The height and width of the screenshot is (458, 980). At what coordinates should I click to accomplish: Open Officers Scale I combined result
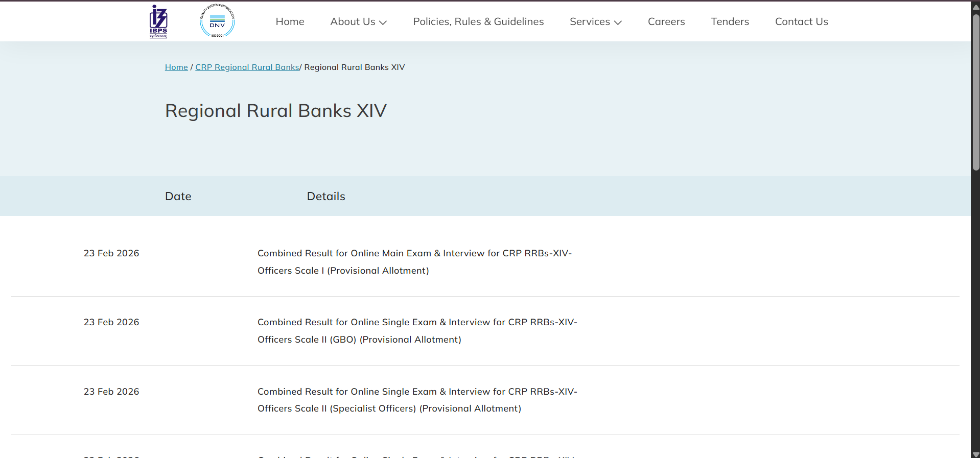[x=414, y=261]
